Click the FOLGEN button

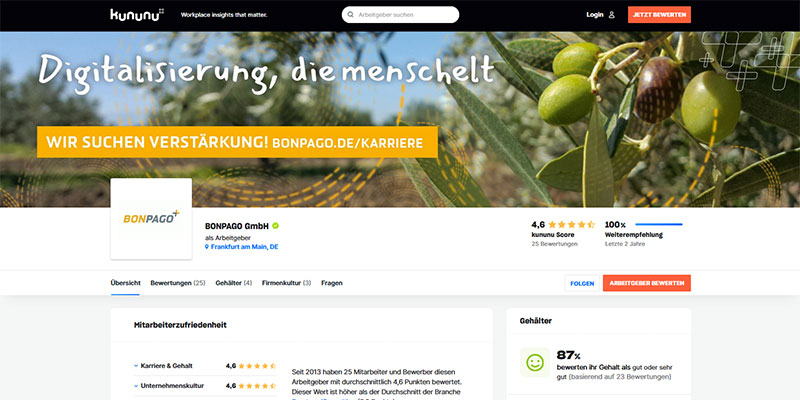pyautogui.click(x=582, y=283)
